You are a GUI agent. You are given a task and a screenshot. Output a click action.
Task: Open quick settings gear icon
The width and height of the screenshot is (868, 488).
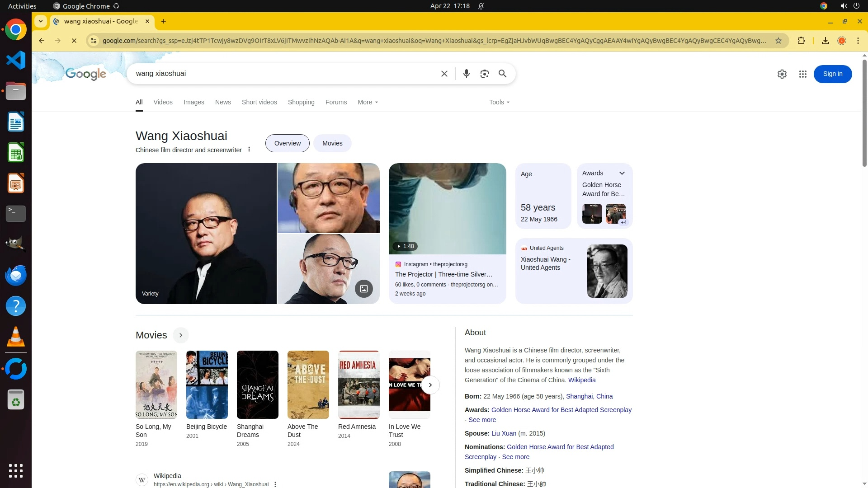click(x=782, y=74)
